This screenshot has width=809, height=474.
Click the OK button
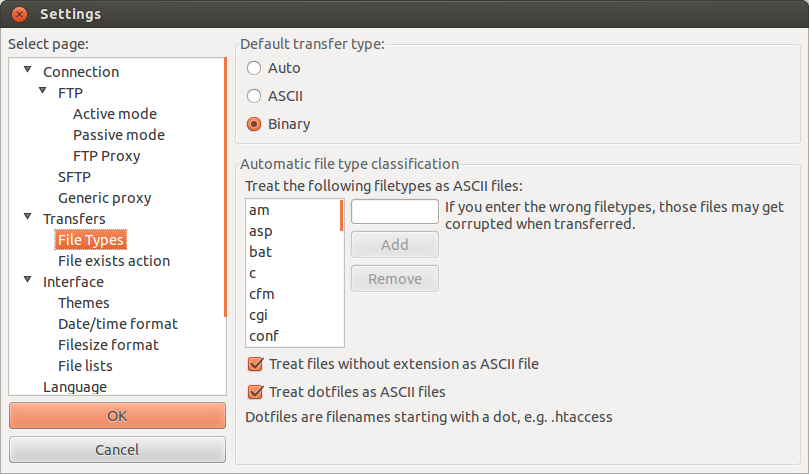pyautogui.click(x=117, y=416)
